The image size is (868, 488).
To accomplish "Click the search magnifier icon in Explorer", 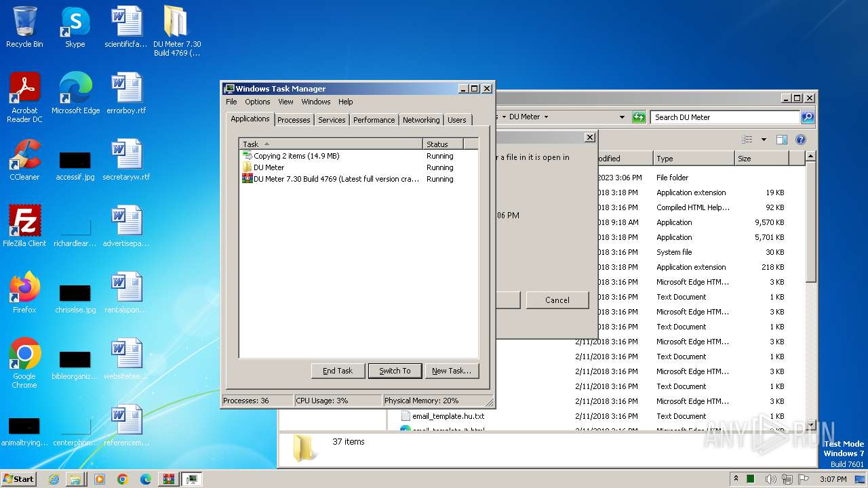I will (807, 117).
